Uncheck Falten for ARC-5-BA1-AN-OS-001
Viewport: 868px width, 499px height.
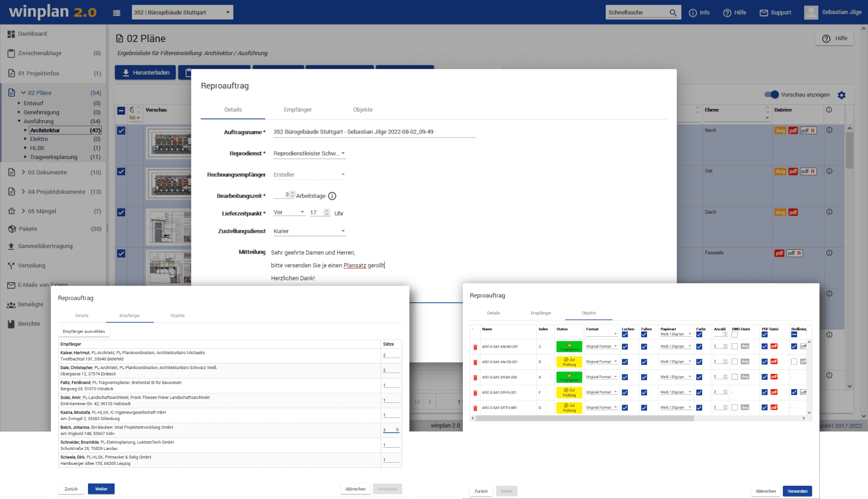coord(644,362)
